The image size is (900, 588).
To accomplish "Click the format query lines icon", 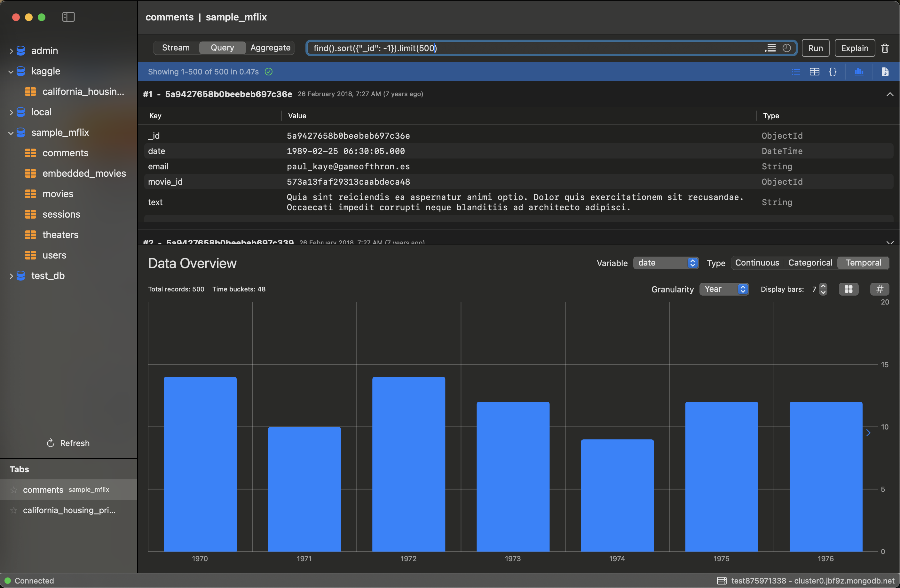I will pyautogui.click(x=770, y=48).
